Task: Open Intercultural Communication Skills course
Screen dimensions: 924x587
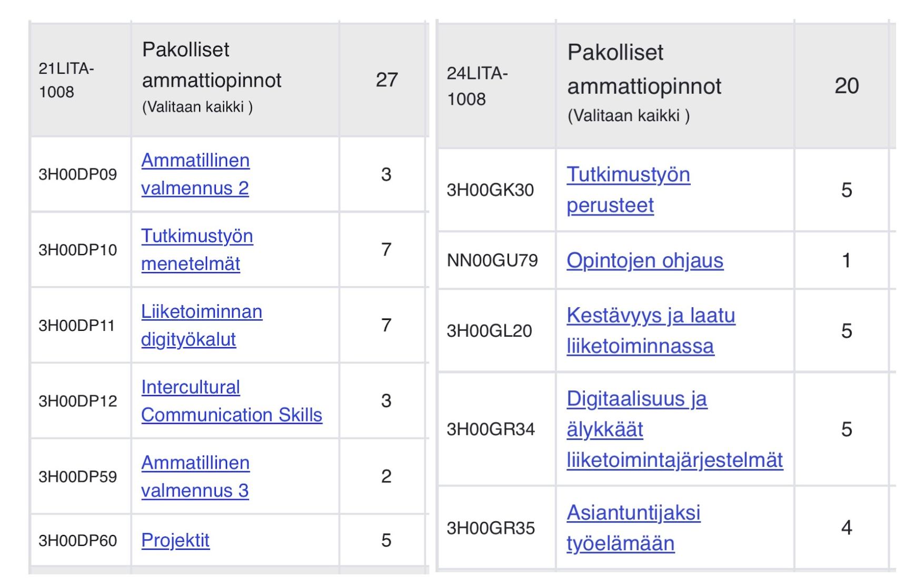Action: tap(231, 401)
